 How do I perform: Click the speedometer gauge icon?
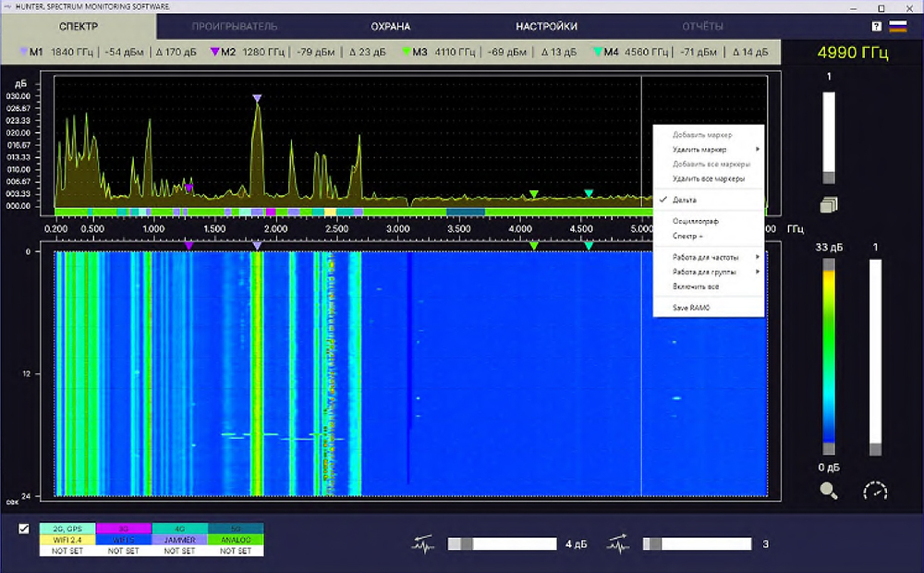[x=874, y=491]
